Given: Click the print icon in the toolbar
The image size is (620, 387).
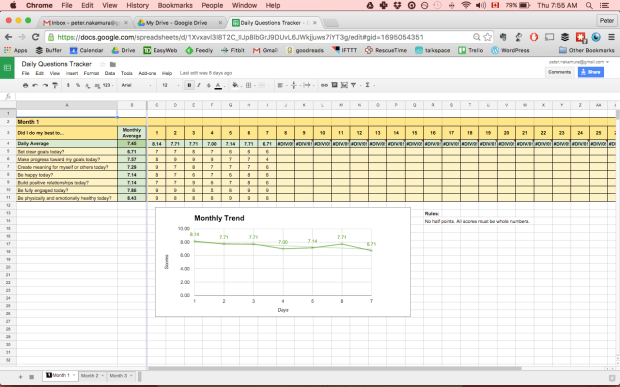Looking at the screenshot, I should pos(25,85).
